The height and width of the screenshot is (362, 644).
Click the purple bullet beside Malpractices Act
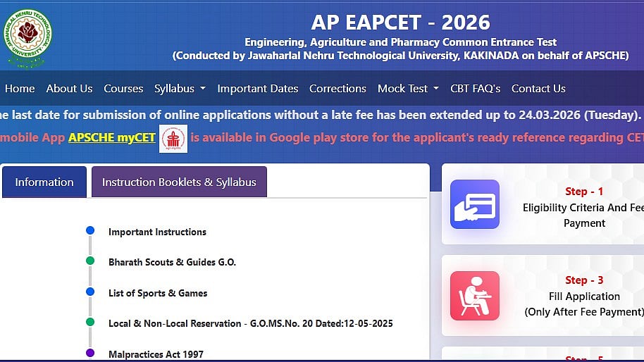click(x=90, y=353)
